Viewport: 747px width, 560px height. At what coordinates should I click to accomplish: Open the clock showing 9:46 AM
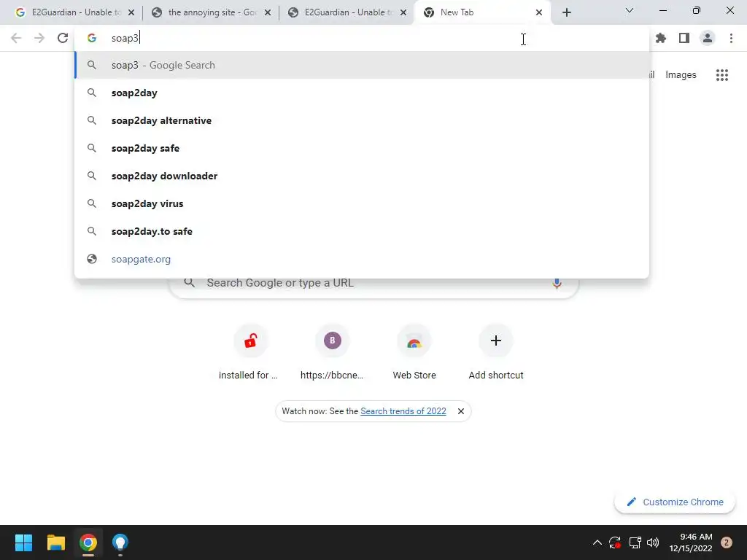point(691,542)
